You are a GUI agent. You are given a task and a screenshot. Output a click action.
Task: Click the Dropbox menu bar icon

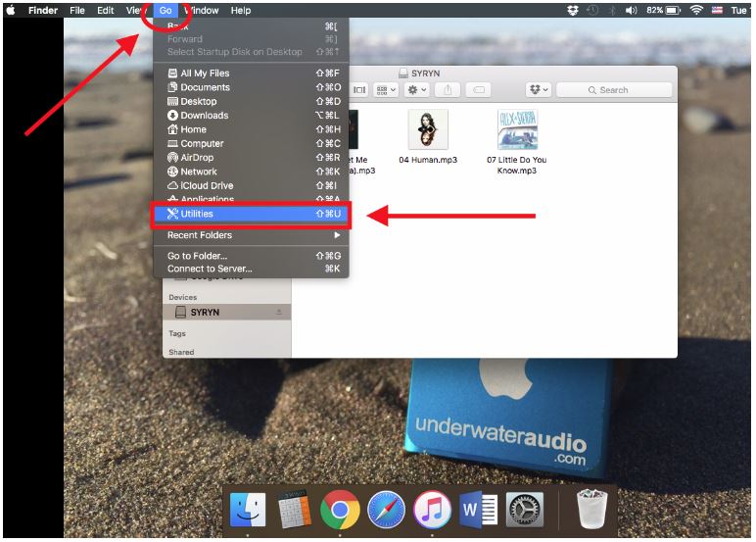572,10
